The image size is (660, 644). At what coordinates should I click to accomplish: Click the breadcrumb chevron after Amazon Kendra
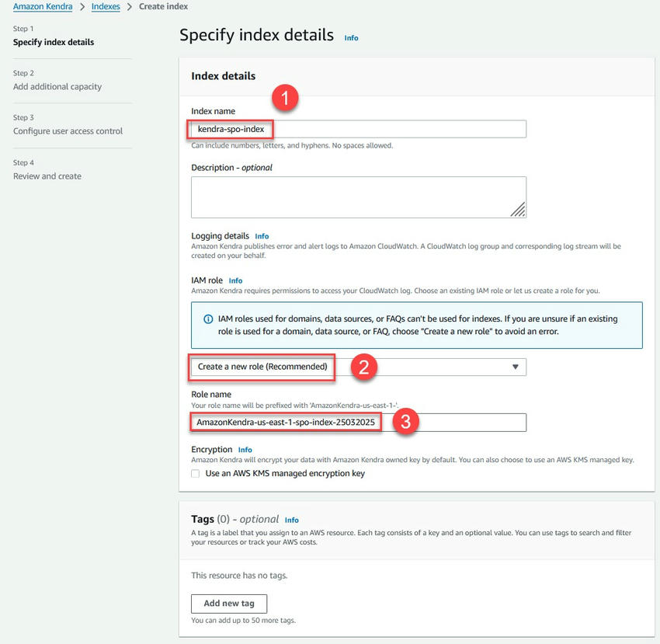coord(82,7)
